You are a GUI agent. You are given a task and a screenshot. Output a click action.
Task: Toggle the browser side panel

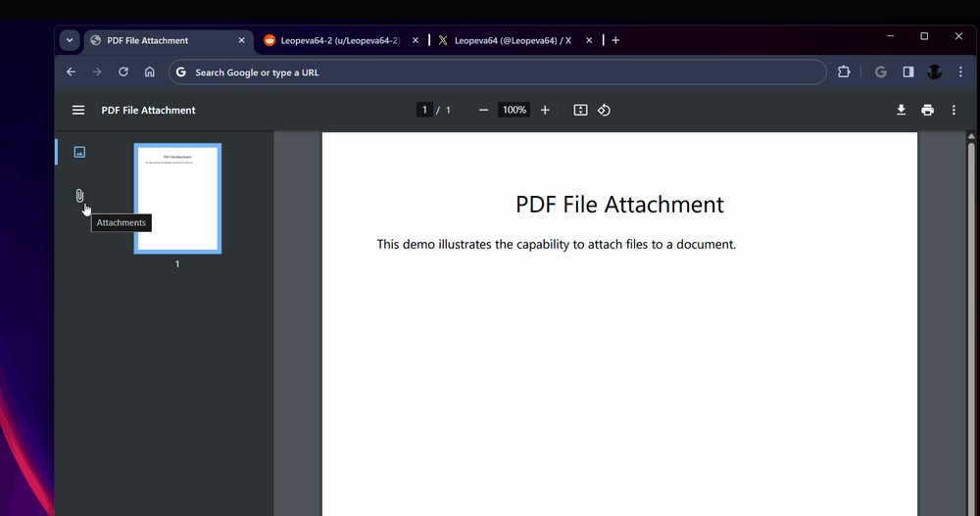908,72
